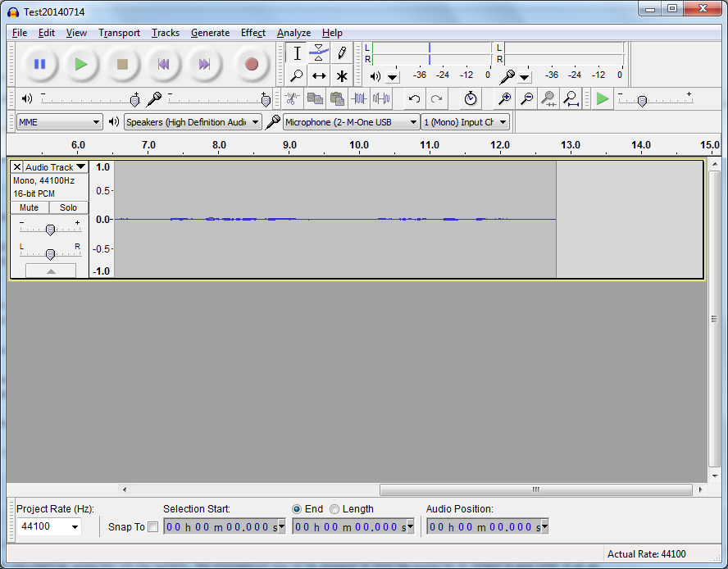Screen dimensions: 728x569
Task: Start recording with the Record button
Action: pos(252,64)
